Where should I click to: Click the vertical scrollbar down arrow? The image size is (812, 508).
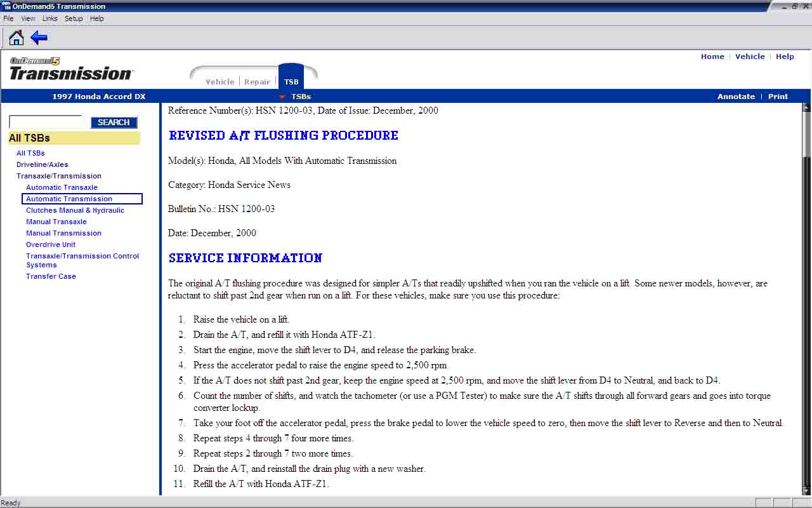(806, 491)
